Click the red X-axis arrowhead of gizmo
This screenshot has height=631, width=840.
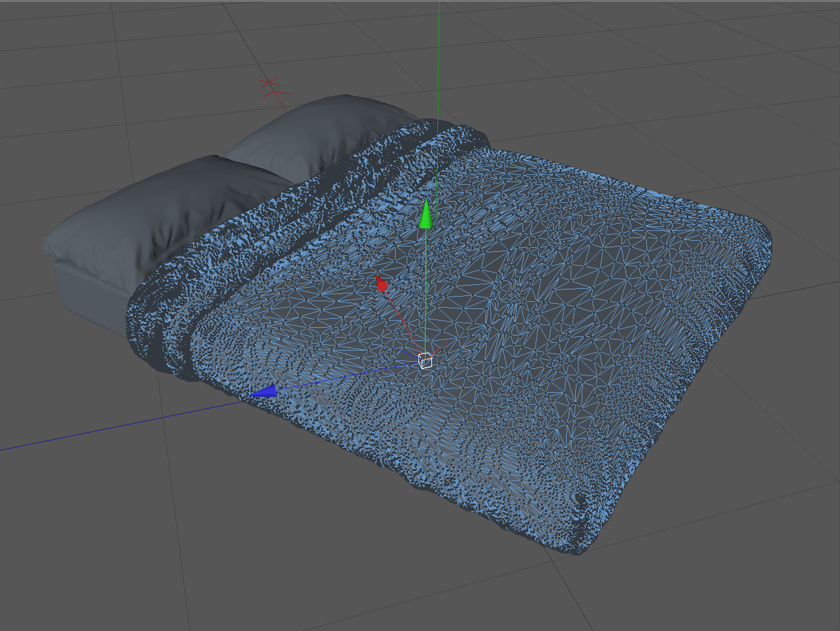point(382,284)
